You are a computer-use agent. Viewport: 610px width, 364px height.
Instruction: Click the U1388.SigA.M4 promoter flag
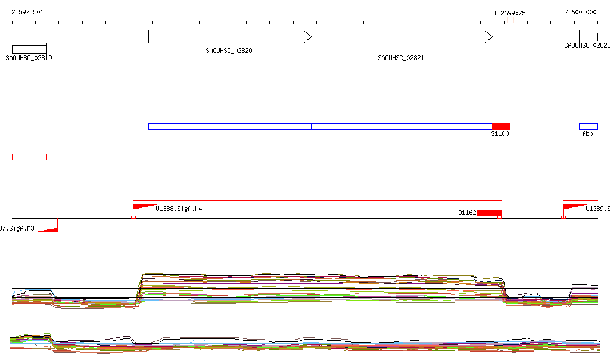click(x=144, y=208)
